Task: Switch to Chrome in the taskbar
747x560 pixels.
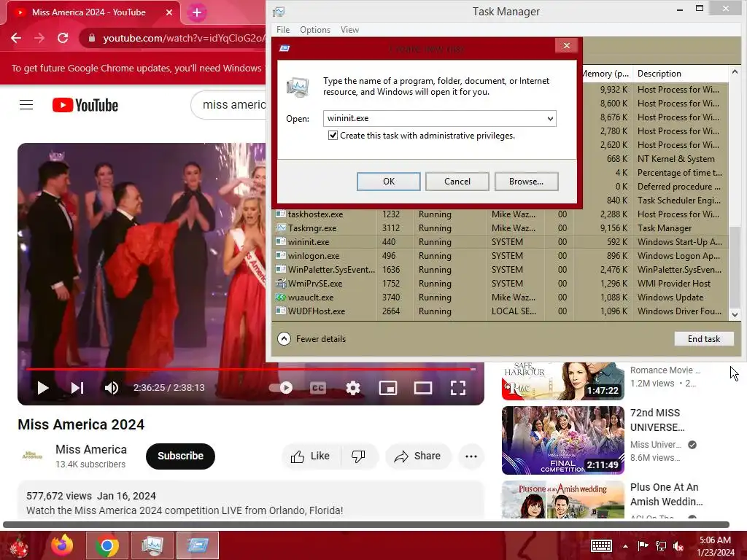Action: 107,545
